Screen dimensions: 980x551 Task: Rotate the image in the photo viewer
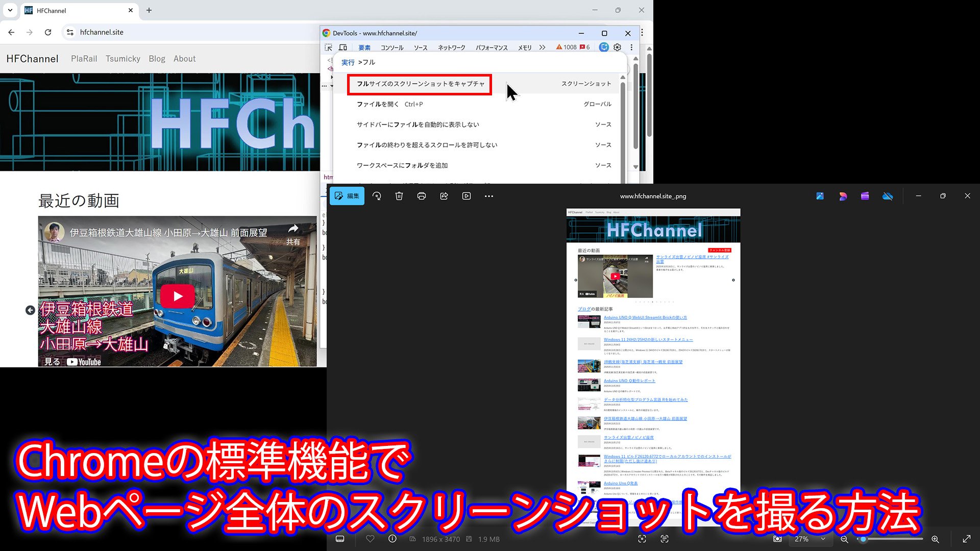tap(377, 196)
